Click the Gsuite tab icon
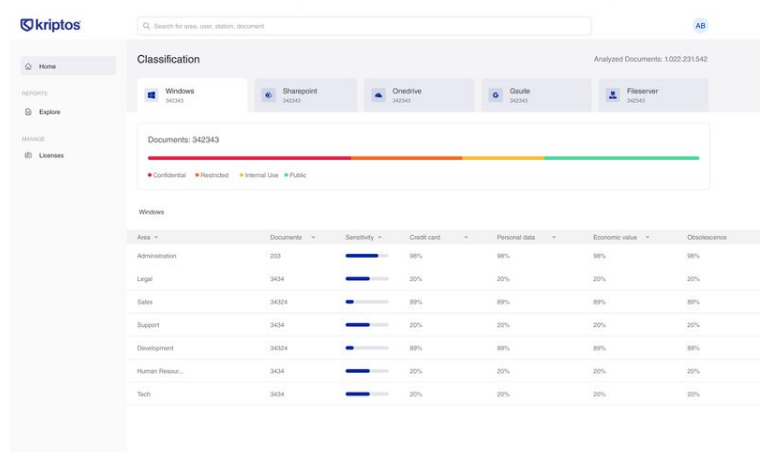The width and height of the screenshot is (772, 452). [495, 95]
